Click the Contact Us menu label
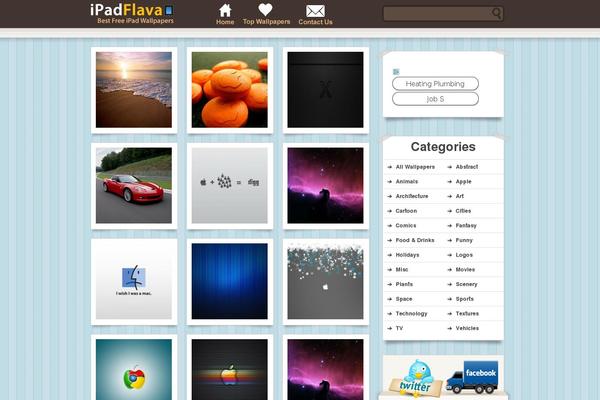This screenshot has height=400, width=600. tap(315, 22)
